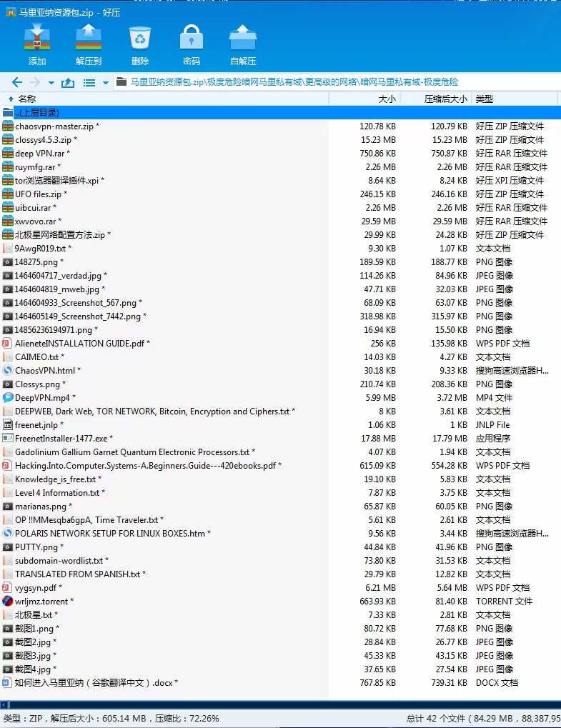Click the 删除 (Delete) trash icon
This screenshot has height=728, width=561.
pyautogui.click(x=140, y=38)
